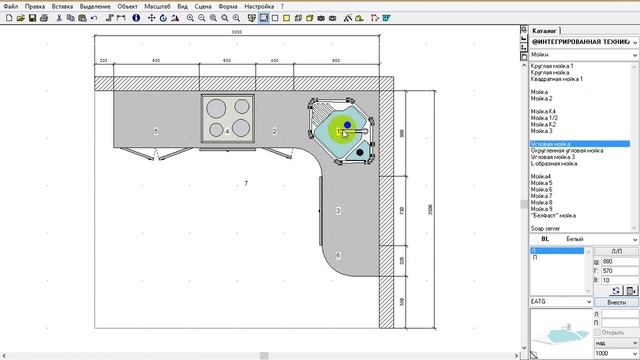Open the Настройка menu
The height and width of the screenshot is (360, 640).
click(x=259, y=7)
